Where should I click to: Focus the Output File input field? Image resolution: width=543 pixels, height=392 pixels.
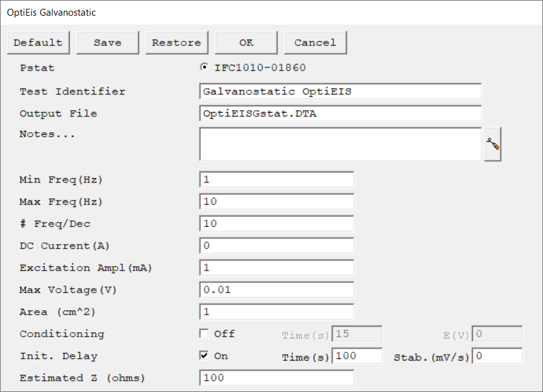click(x=340, y=113)
